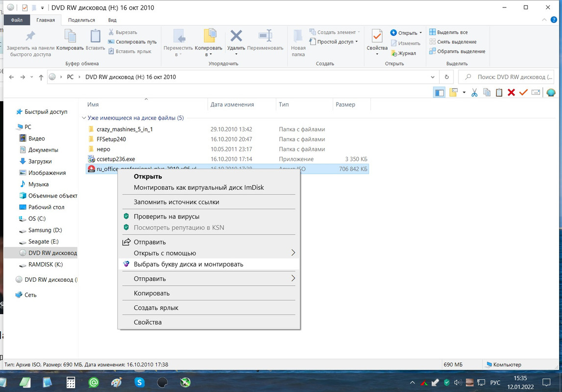Click the shell globe icon in toolbar

coord(551,93)
